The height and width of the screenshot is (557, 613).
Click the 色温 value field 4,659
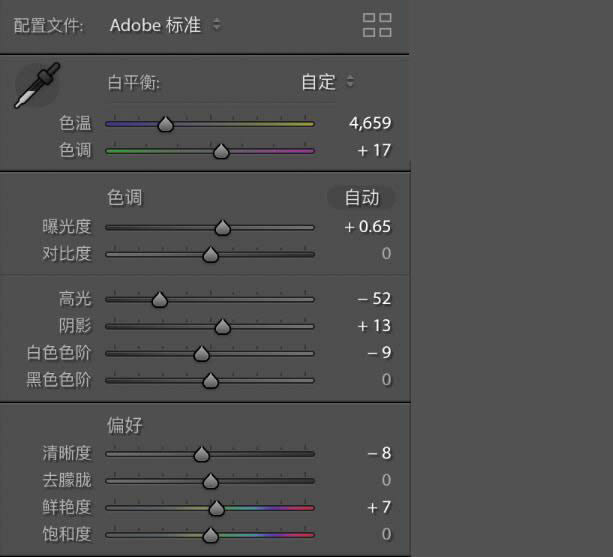click(369, 123)
